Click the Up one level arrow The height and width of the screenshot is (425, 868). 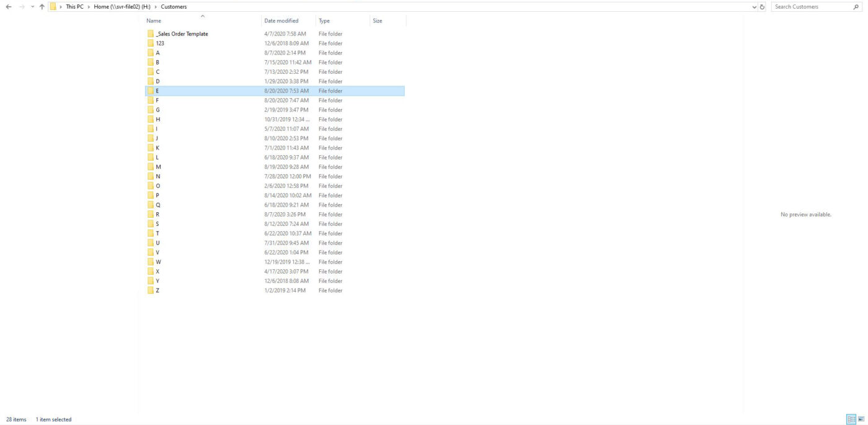[x=42, y=7]
